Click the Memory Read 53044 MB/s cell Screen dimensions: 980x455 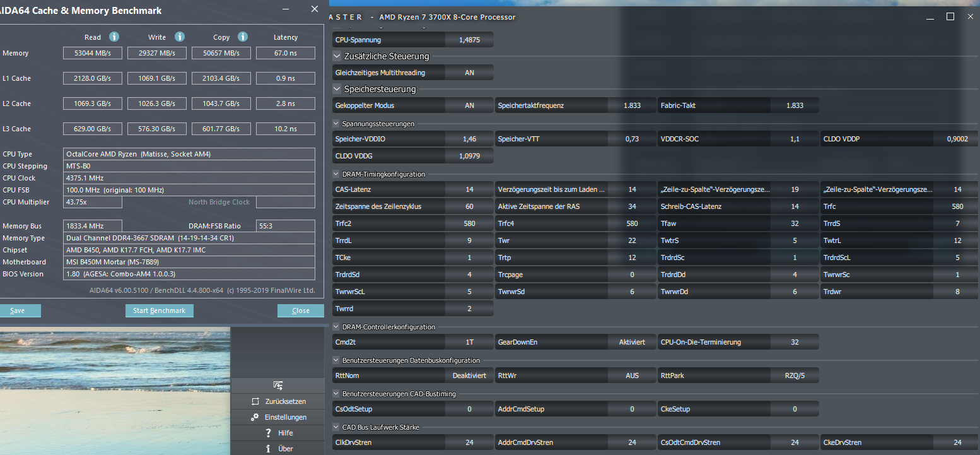point(93,53)
